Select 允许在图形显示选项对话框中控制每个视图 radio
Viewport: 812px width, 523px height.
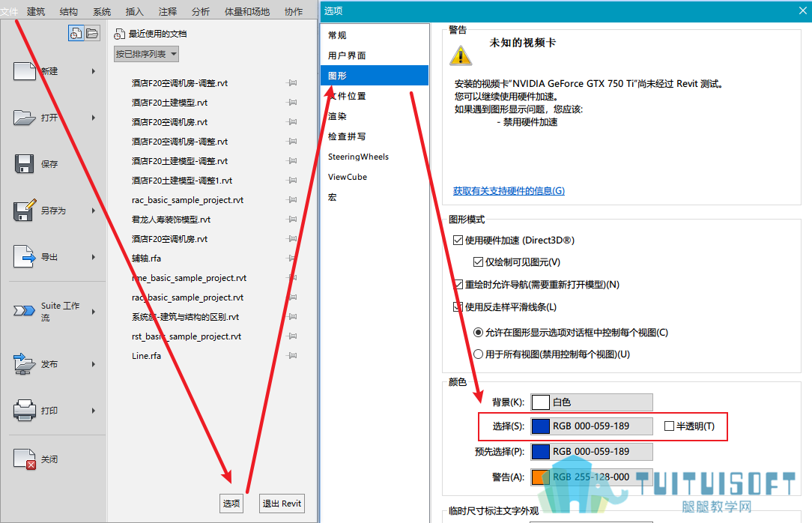[x=478, y=333]
